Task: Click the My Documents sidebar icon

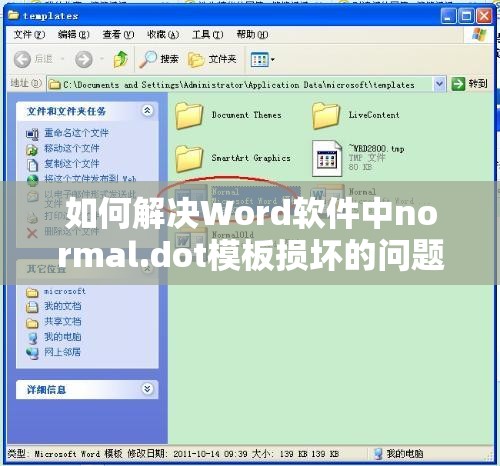Action: 32,307
